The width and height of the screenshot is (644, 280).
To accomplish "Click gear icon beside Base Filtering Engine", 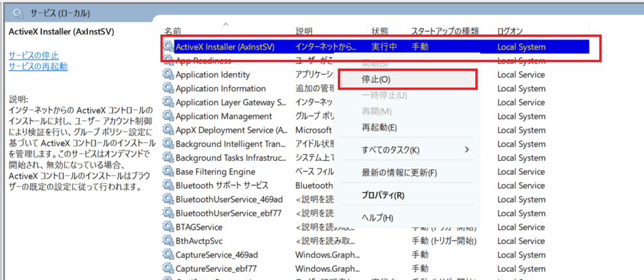I will [x=168, y=171].
